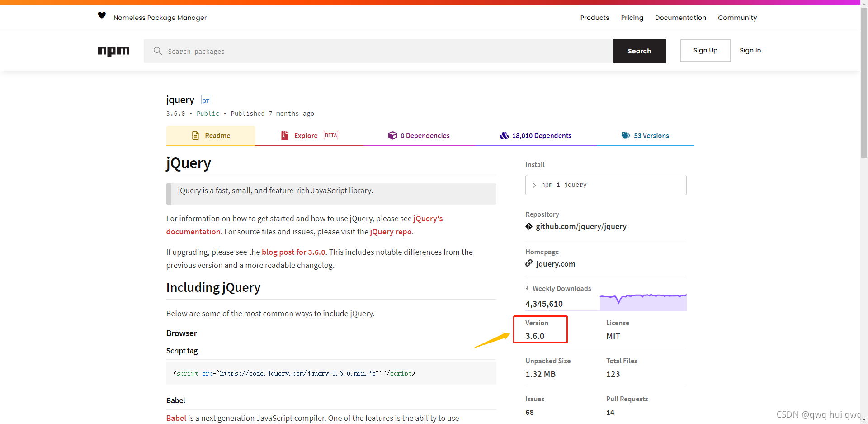868x424 pixels.
Task: Open the Products menu
Action: [x=594, y=18]
